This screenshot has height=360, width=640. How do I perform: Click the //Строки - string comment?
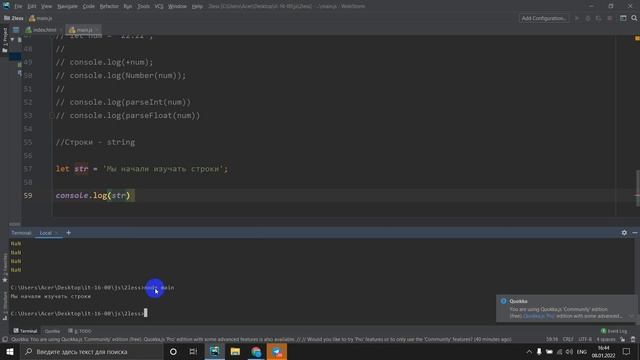tap(95, 142)
